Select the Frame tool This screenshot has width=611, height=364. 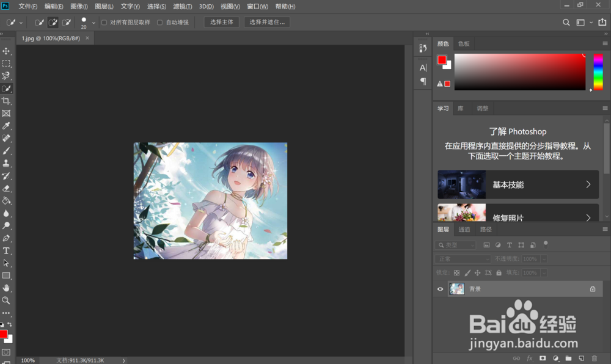[6, 114]
